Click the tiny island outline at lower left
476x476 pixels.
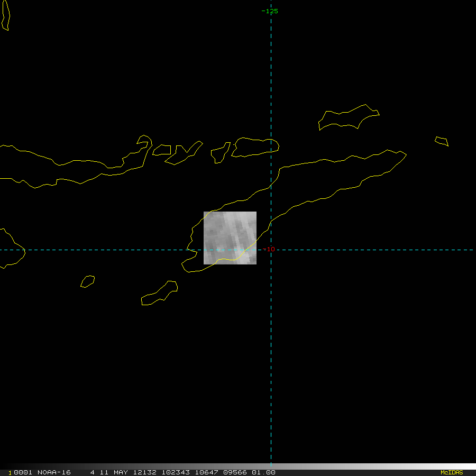tap(88, 281)
